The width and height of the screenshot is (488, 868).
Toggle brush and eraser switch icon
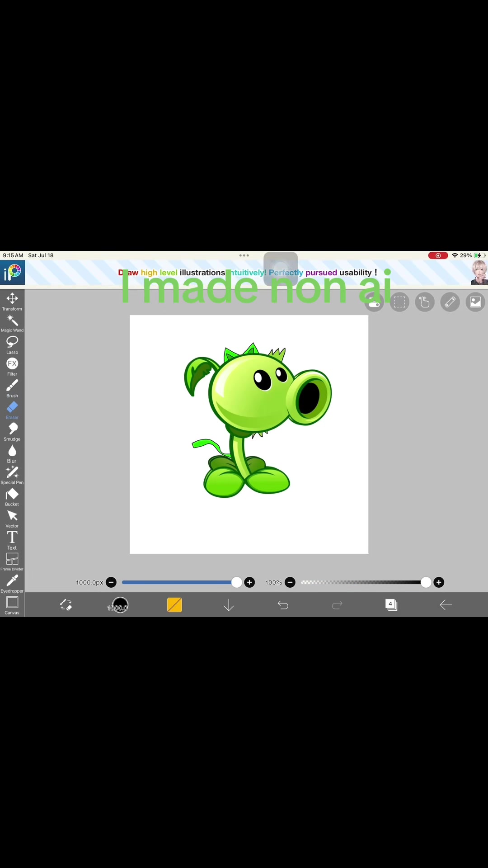pyautogui.click(x=66, y=605)
